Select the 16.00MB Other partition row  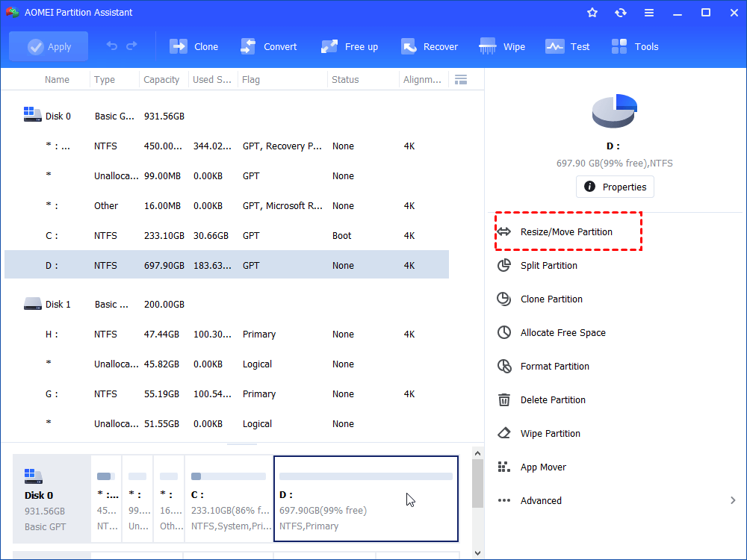tap(227, 206)
